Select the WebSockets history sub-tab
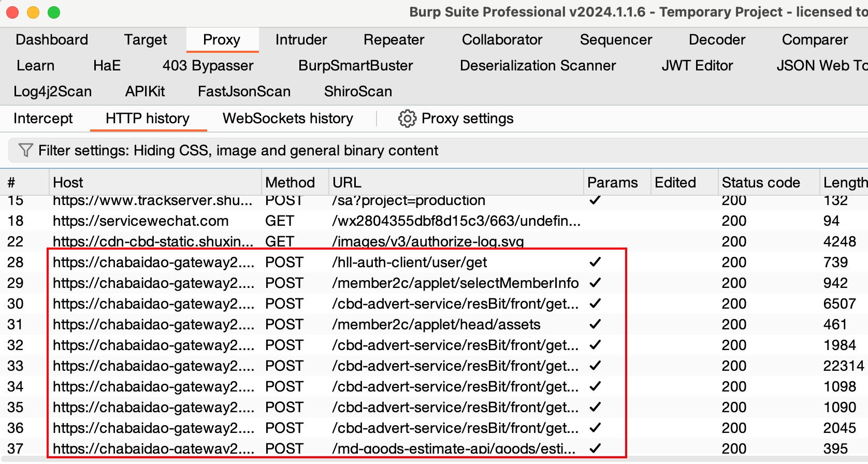This screenshot has width=868, height=464. [x=288, y=119]
